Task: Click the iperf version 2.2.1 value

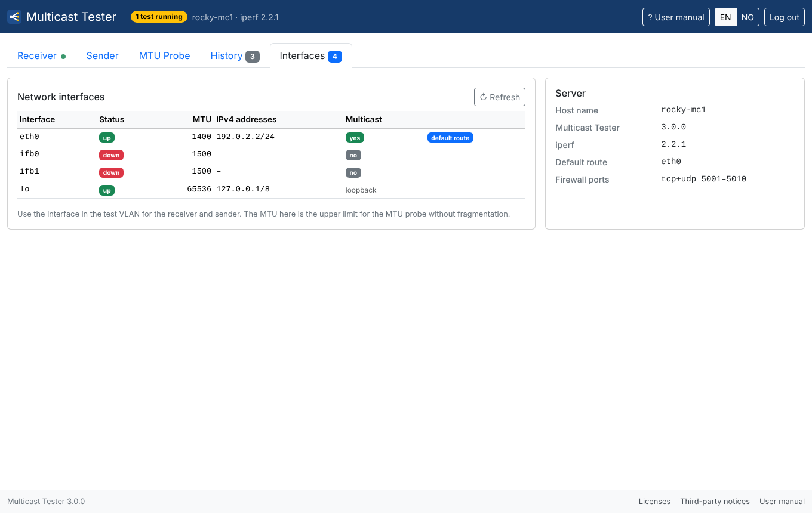Action: pos(673,144)
